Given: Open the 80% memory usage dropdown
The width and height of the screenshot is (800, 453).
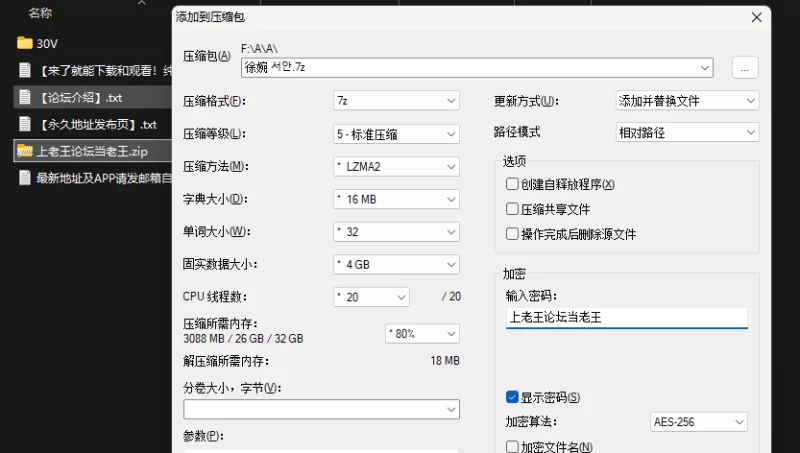Looking at the screenshot, I should tap(422, 334).
